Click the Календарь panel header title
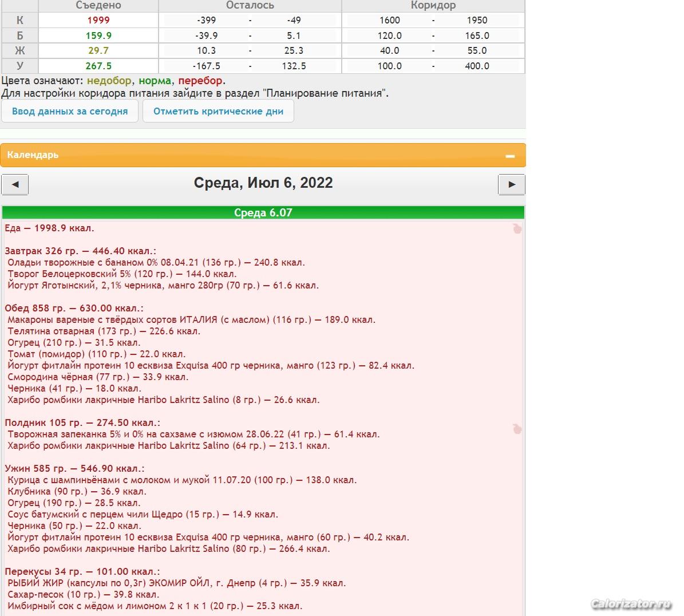The height and width of the screenshot is (616, 684). coord(33,155)
